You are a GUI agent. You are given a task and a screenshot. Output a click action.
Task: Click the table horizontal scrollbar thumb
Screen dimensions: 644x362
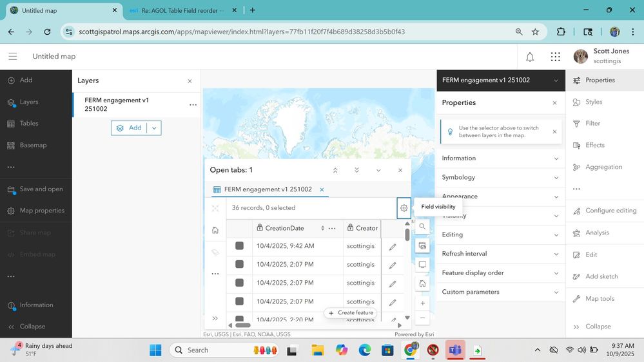click(243, 325)
